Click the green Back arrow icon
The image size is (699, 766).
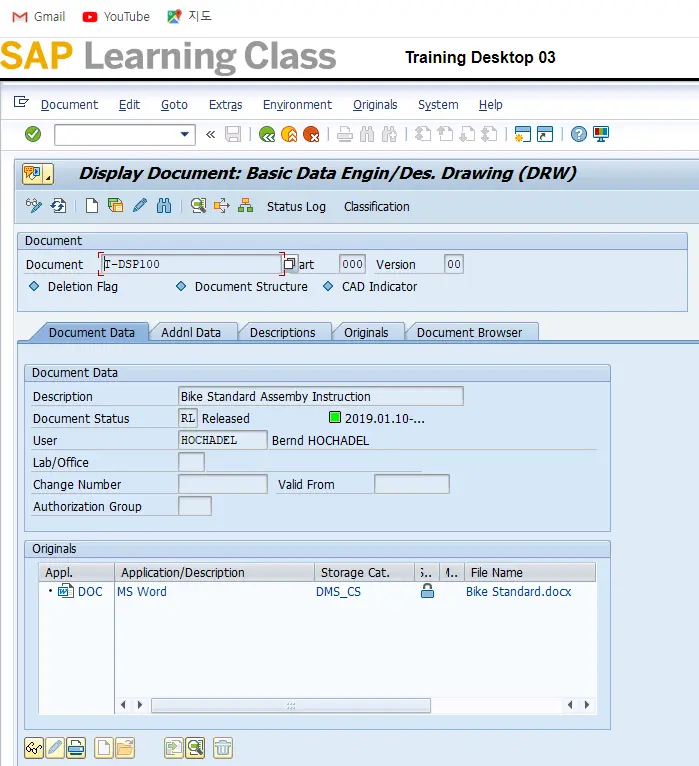[266, 134]
